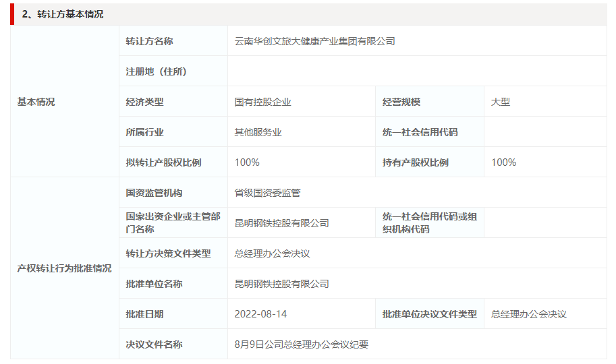Screen dimensions: 616x364
Task: Click the 注册地（住所） label
Action: point(156,71)
